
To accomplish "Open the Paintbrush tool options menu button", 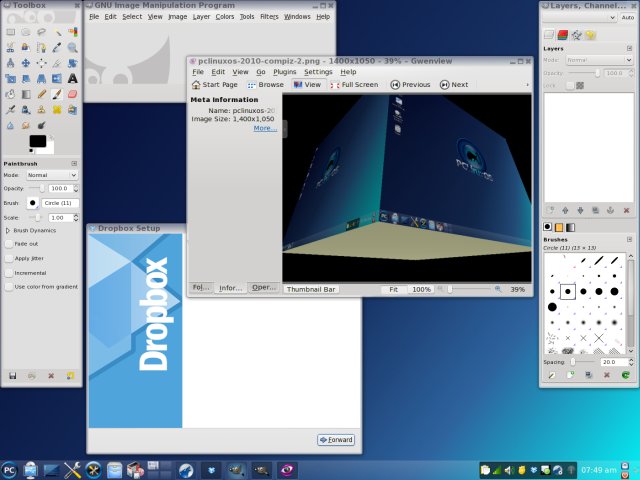I will [x=74, y=163].
